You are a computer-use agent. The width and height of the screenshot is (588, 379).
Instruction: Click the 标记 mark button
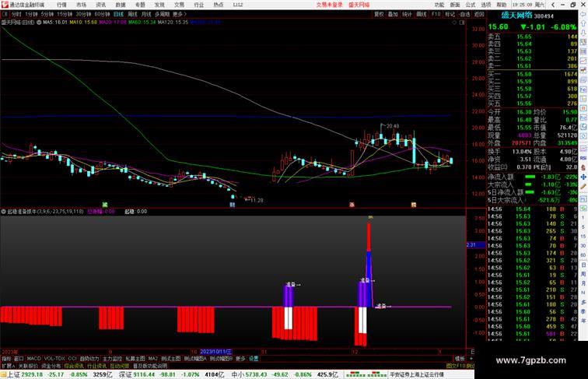(x=450, y=14)
